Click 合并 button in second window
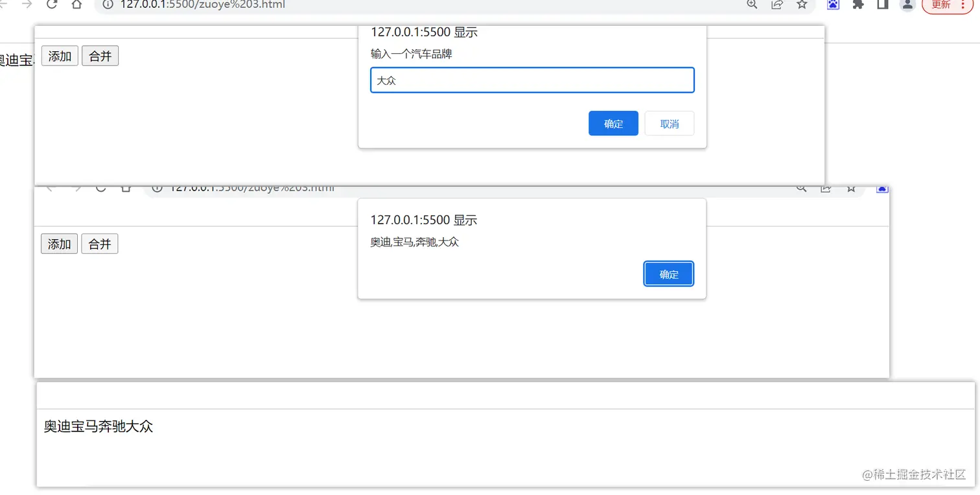The image size is (980, 495). [x=100, y=244]
